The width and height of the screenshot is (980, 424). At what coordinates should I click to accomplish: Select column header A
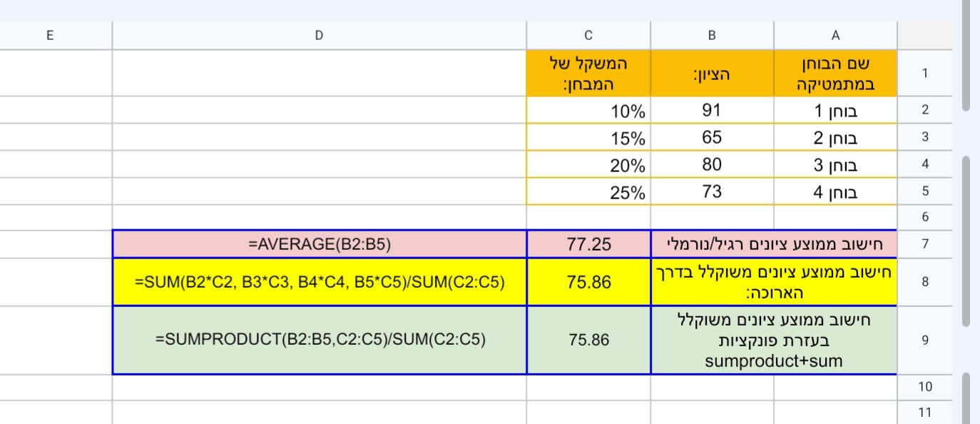point(834,34)
